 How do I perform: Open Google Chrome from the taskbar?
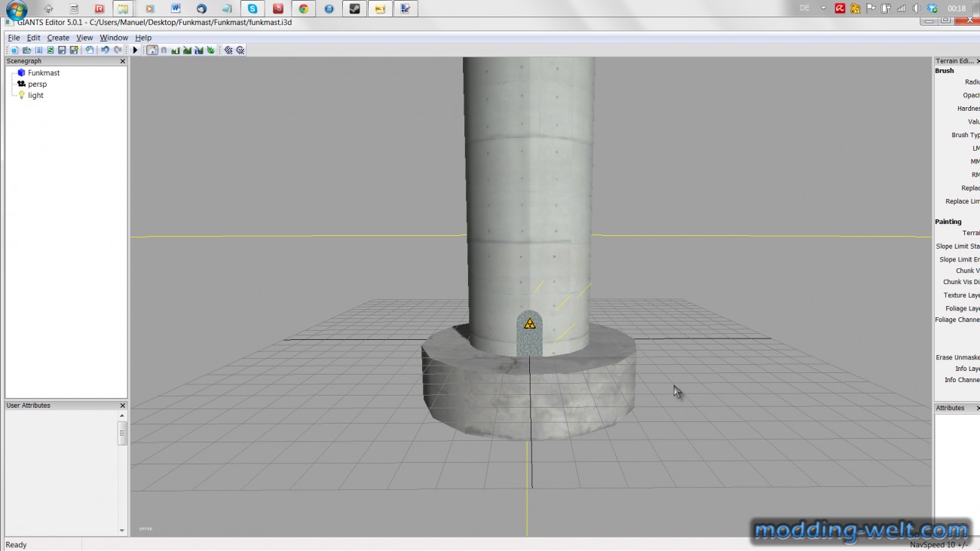coord(303,9)
